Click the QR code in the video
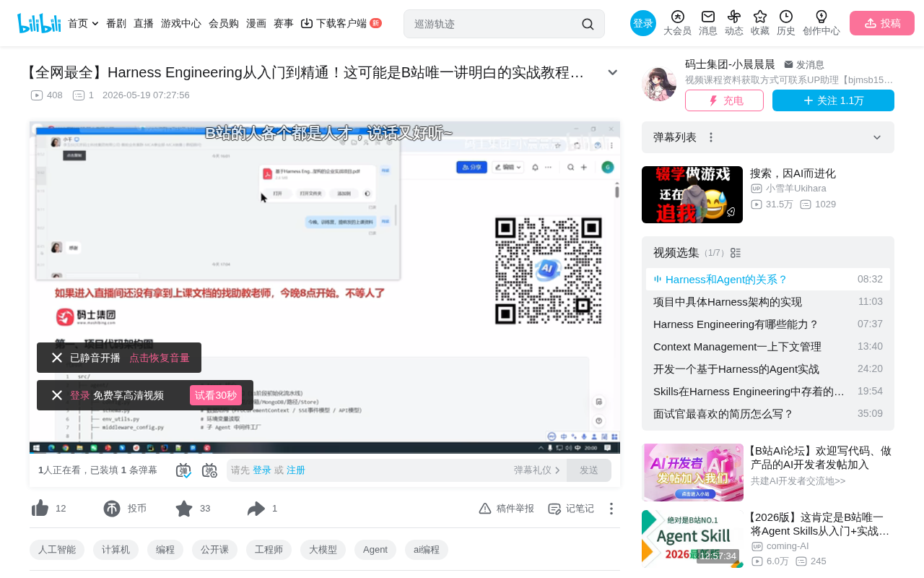924x578 pixels. 549,270
